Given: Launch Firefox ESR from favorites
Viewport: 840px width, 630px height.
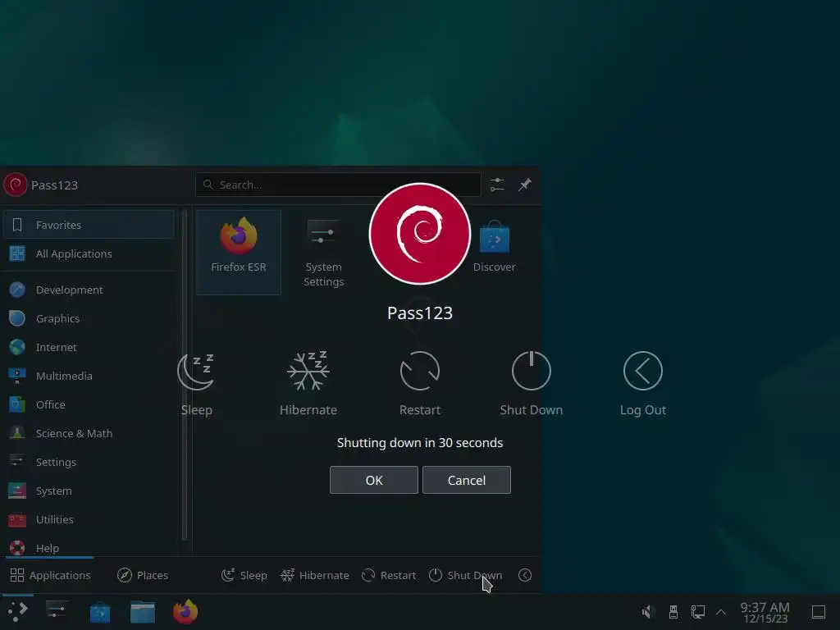Looking at the screenshot, I should (239, 252).
